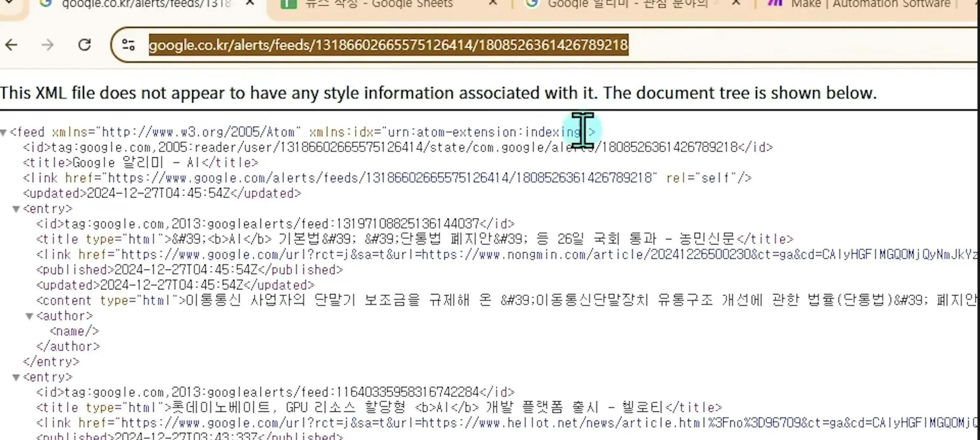Click the feed id line ending 1808526361426789218

(x=398, y=147)
